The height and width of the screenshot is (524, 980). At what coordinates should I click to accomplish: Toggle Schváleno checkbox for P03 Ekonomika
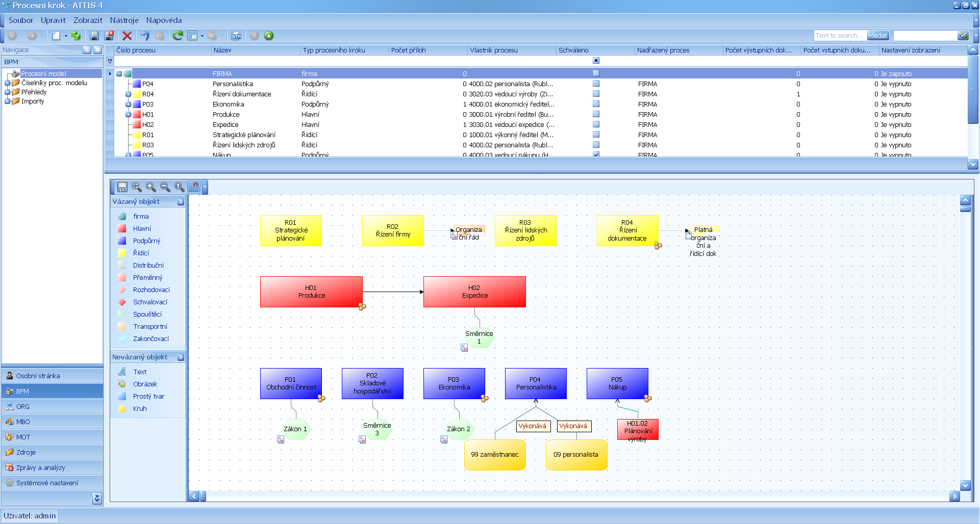click(x=596, y=104)
